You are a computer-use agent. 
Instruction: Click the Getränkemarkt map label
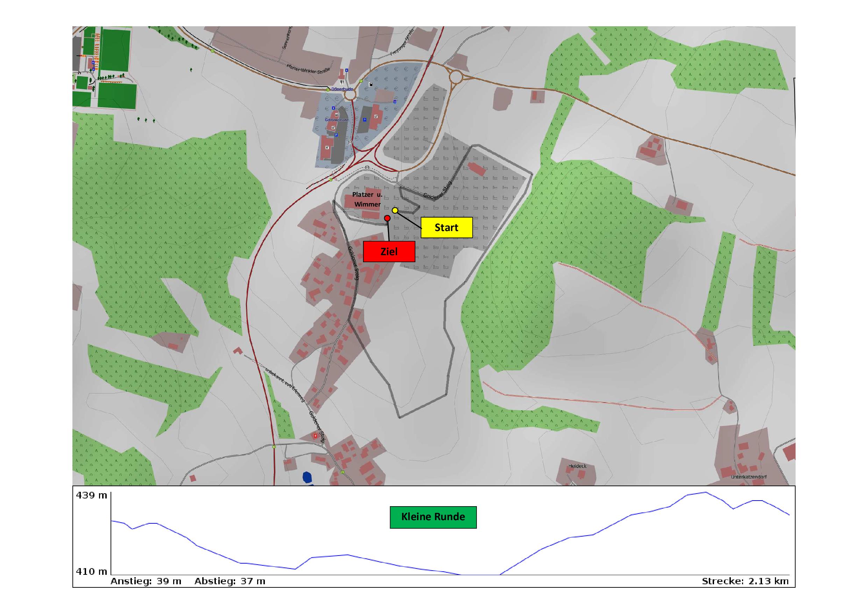[x=337, y=120]
